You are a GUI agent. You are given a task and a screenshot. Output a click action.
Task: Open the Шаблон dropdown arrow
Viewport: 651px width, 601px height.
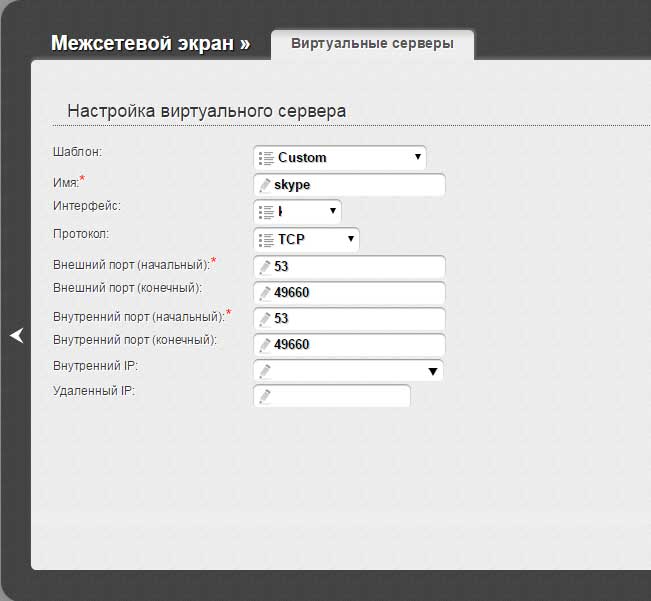coord(417,158)
